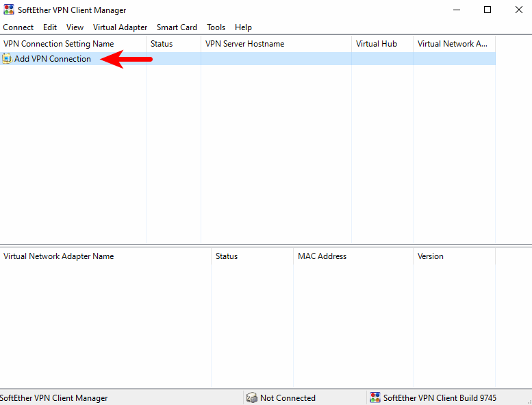Sort by VPN Server Hostname column

[x=244, y=44]
